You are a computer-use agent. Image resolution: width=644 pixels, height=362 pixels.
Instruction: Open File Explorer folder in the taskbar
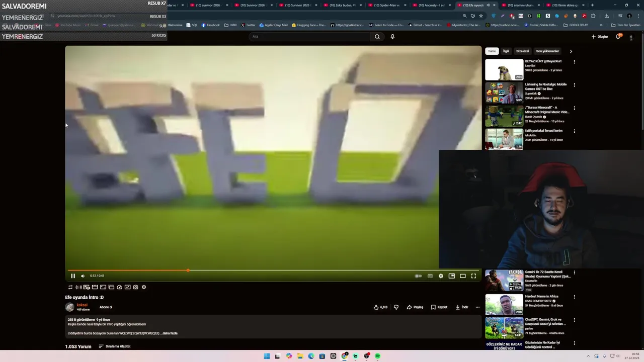(x=300, y=356)
